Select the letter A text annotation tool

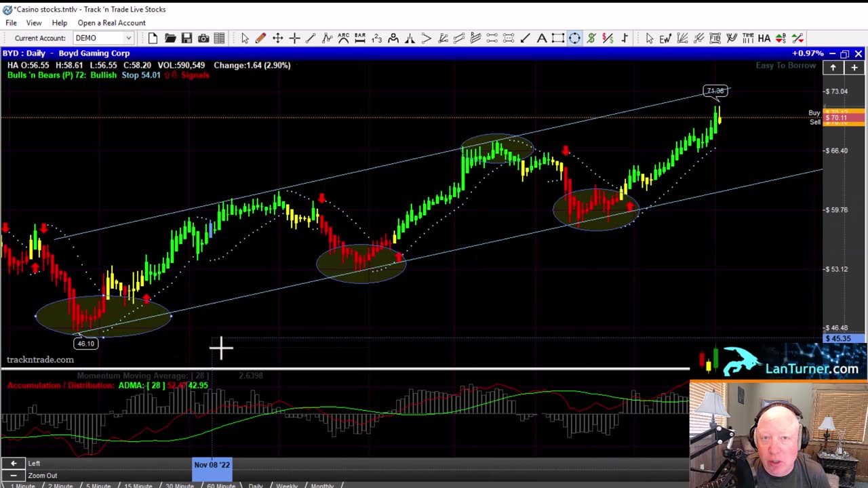click(x=542, y=39)
